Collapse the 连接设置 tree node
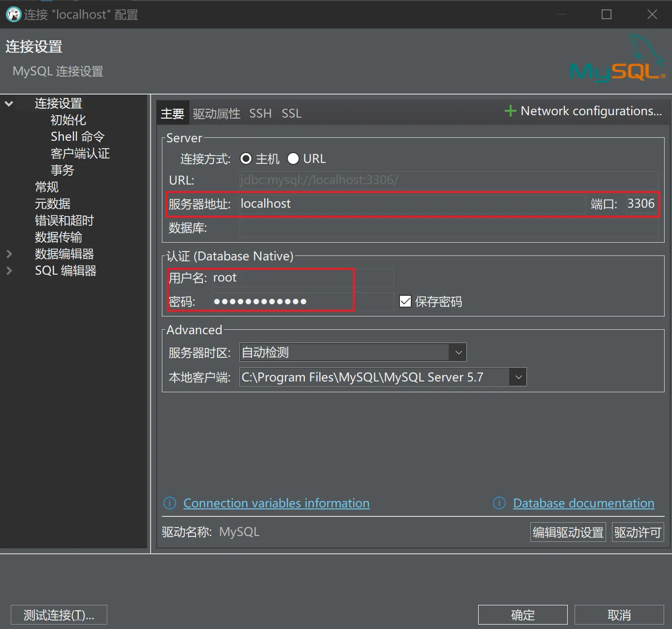672x629 pixels. tap(9, 103)
